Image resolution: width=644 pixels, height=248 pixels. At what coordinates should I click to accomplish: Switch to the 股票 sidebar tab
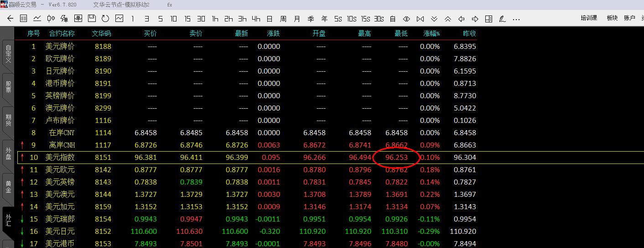8,87
